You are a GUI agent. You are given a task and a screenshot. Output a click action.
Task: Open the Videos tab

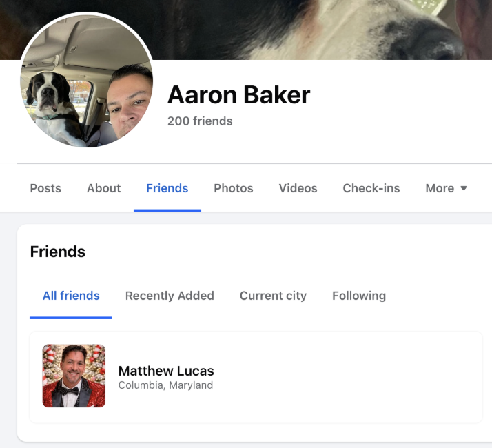(298, 188)
